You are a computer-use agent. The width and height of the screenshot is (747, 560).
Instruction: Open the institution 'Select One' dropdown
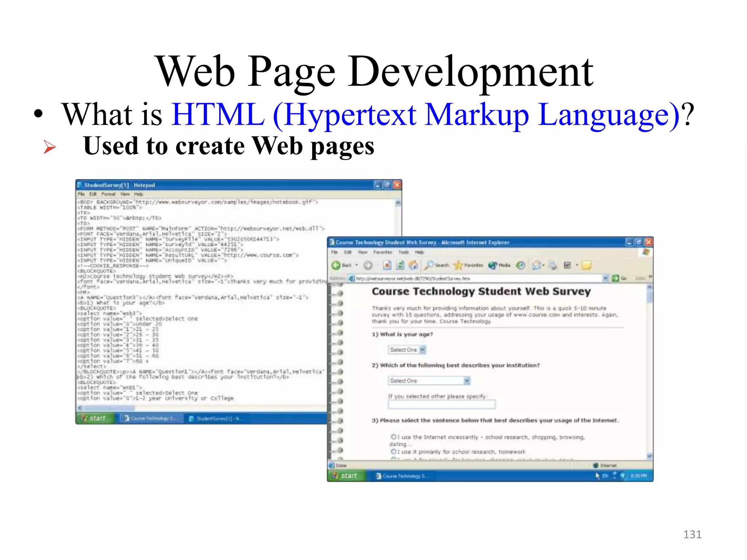(x=429, y=381)
